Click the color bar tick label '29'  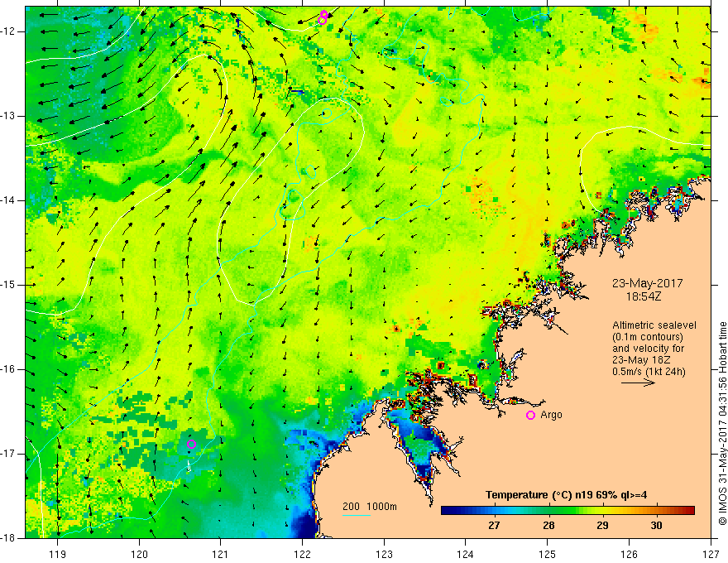point(602,526)
